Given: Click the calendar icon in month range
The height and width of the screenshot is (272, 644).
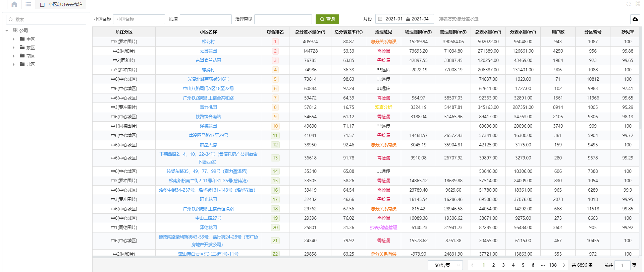Looking at the screenshot, I should 380,19.
